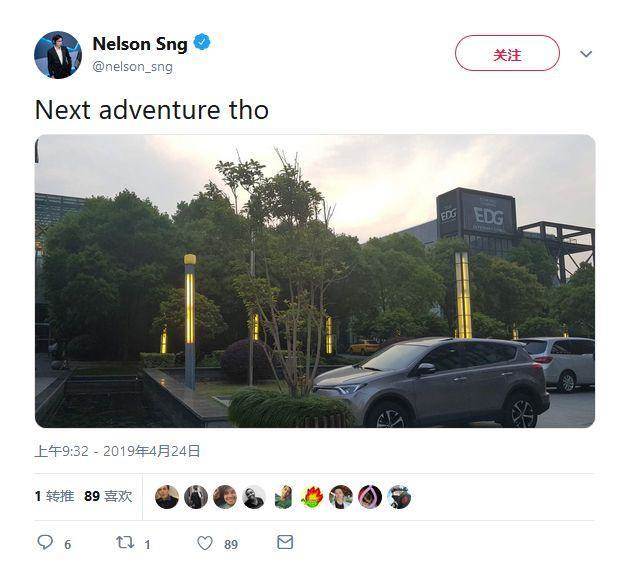The height and width of the screenshot is (573, 624).
Task: Open Nelson Sng's profile avatar
Action: [58, 55]
